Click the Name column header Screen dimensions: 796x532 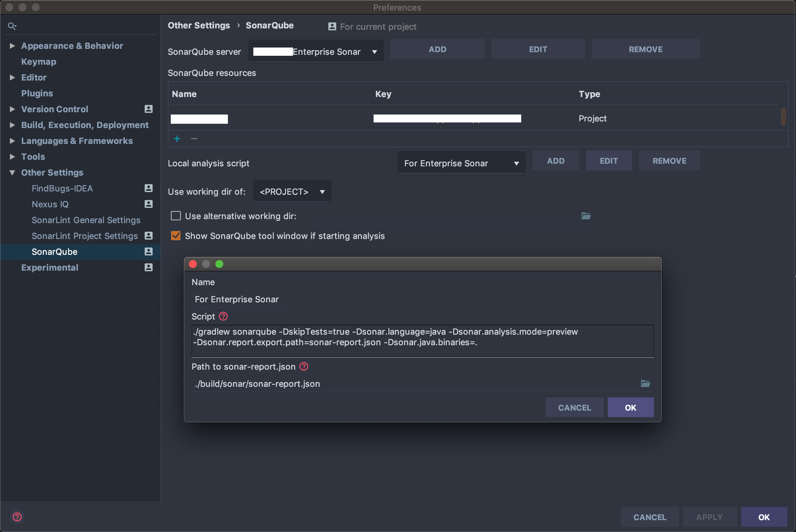tap(184, 94)
